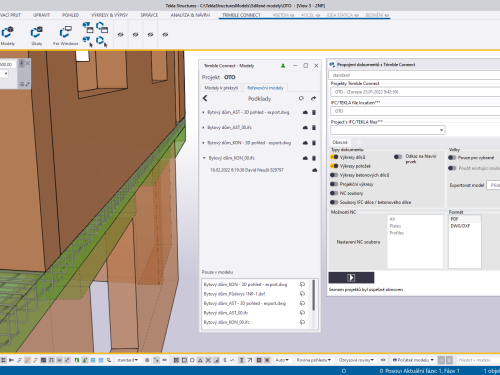Image resolution: width=500 pixels, height=375 pixels.
Task: Enable the NC soubory toggle
Action: [334, 193]
